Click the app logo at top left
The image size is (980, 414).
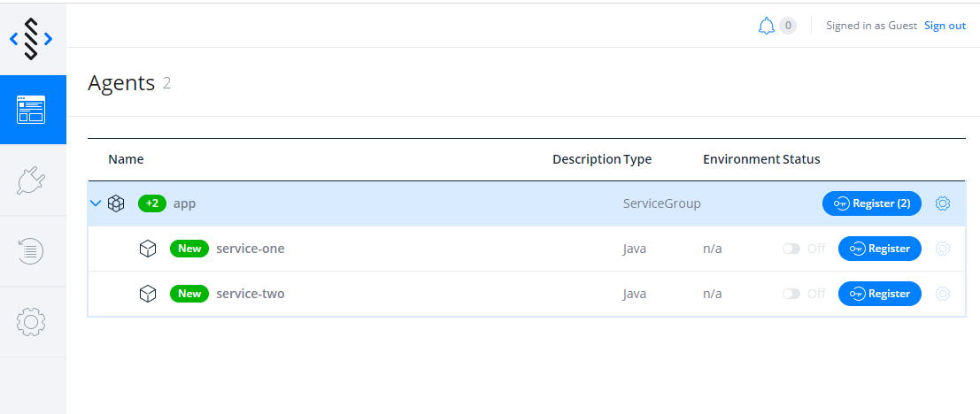[31, 39]
